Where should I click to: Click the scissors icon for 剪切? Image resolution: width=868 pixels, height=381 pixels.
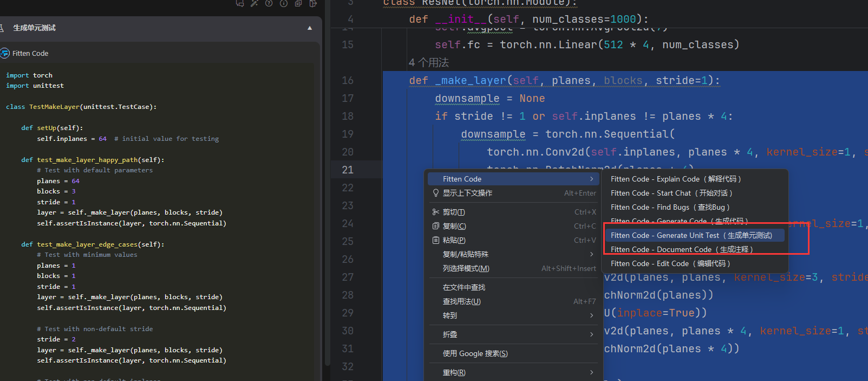click(436, 212)
